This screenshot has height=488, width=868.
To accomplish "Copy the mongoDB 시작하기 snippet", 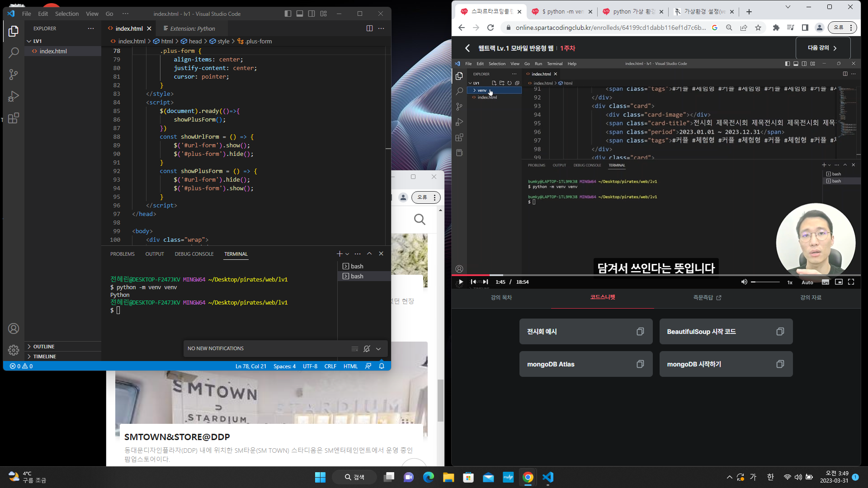I will (780, 364).
